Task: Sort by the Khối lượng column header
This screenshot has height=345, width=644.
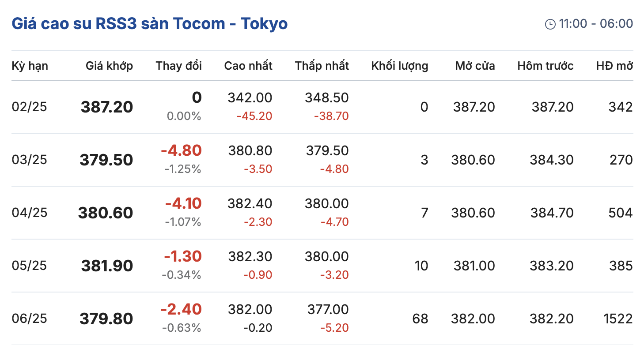Action: click(399, 66)
